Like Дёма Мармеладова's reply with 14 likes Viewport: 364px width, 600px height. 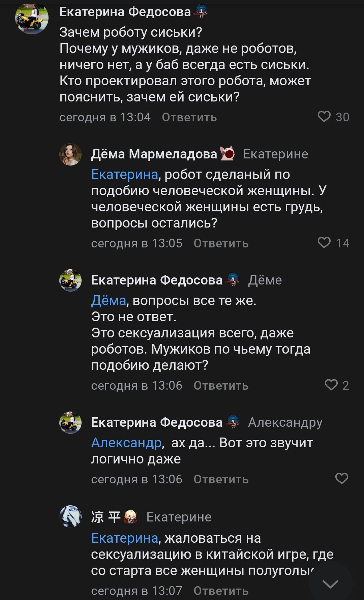pos(324,243)
